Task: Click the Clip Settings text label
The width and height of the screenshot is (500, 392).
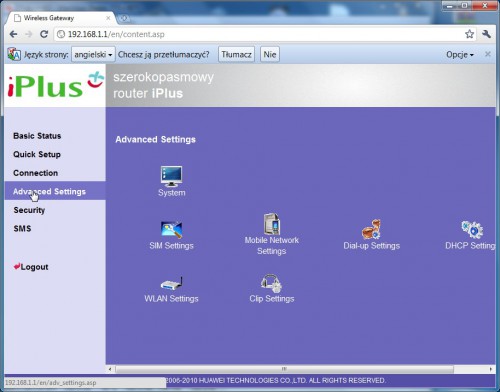Action: [x=272, y=298]
